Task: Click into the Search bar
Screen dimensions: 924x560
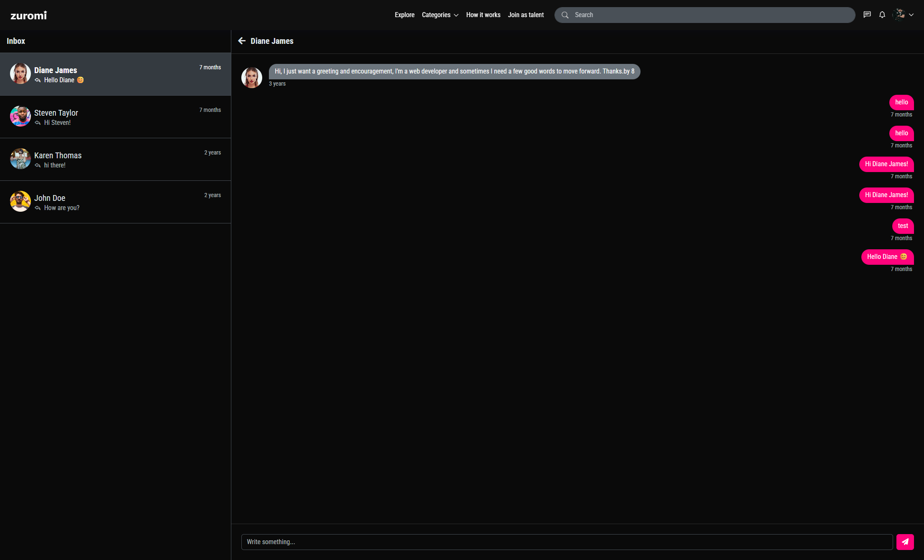Action: (x=710, y=15)
